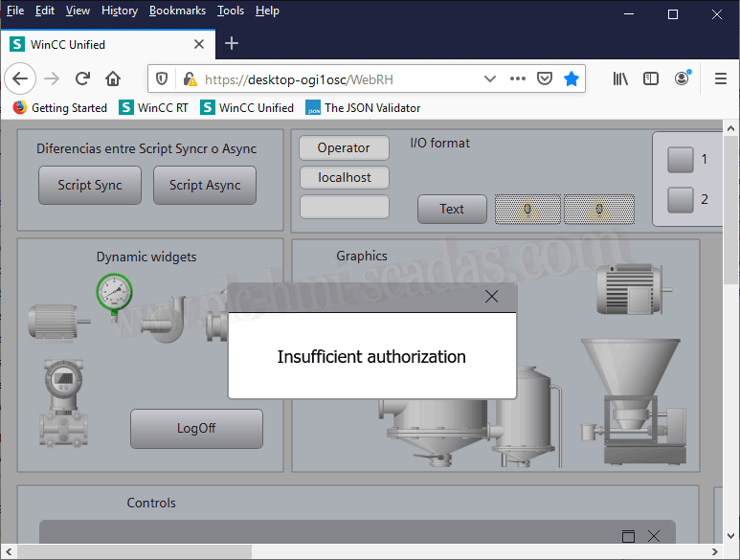
Task: Open the page actions ellipsis menu
Action: [x=517, y=78]
